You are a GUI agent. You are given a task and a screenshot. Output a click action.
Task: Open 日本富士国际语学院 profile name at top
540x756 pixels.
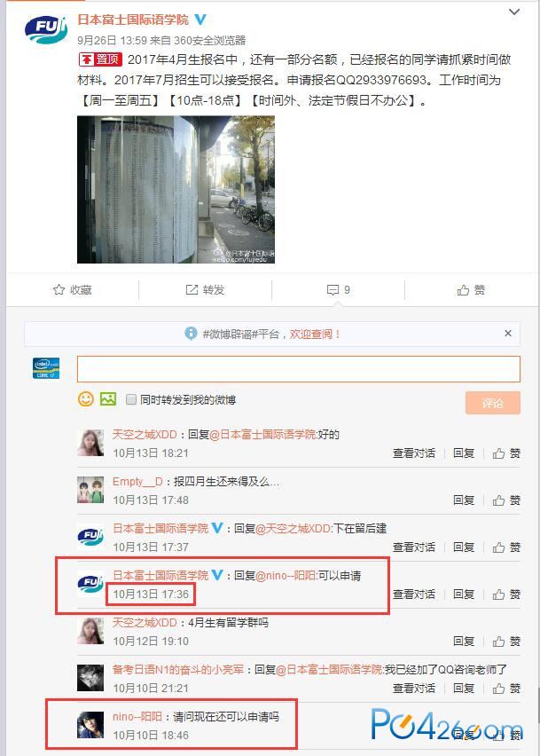pyautogui.click(x=133, y=20)
